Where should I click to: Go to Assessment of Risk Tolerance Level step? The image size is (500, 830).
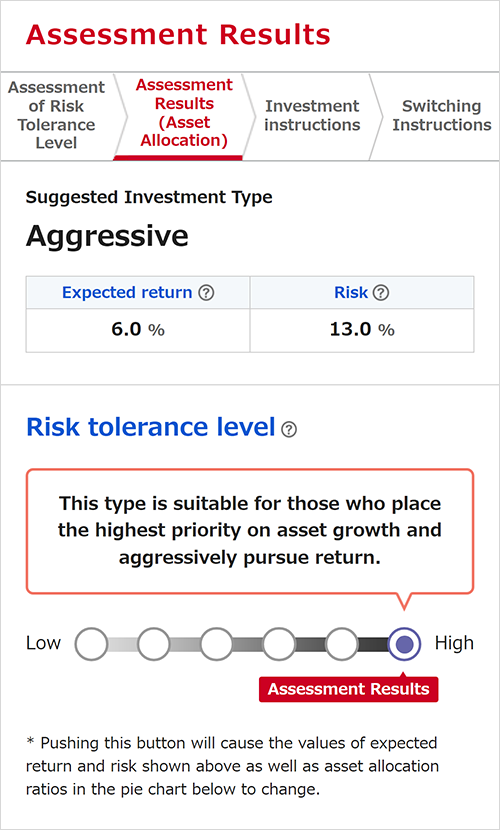tap(57, 115)
